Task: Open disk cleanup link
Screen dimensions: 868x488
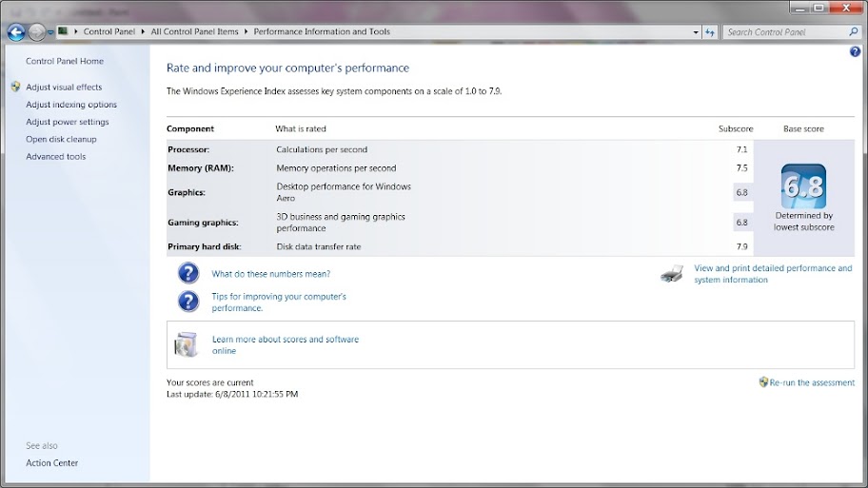Action: [x=61, y=139]
